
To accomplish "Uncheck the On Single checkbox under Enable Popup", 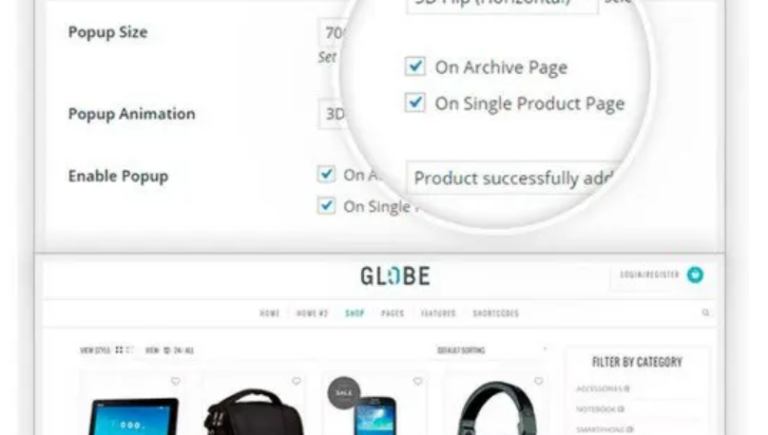I will tap(326, 206).
